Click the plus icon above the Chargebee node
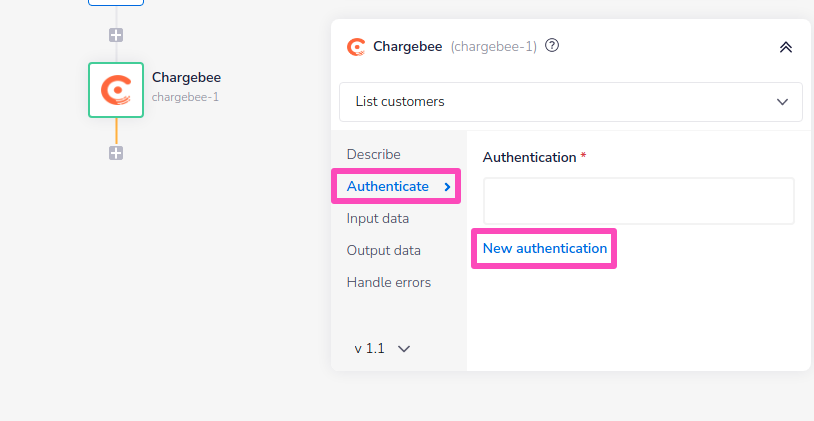814x421 pixels. 116,35
